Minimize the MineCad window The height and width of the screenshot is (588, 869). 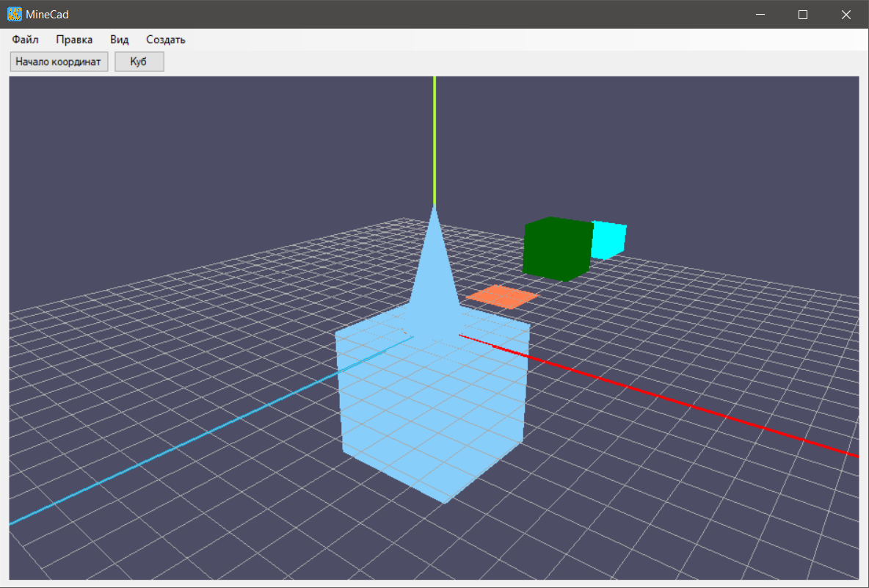[x=760, y=15]
